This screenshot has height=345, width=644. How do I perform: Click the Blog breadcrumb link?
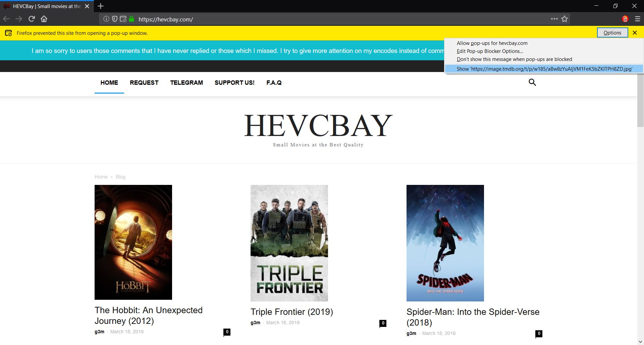120,177
